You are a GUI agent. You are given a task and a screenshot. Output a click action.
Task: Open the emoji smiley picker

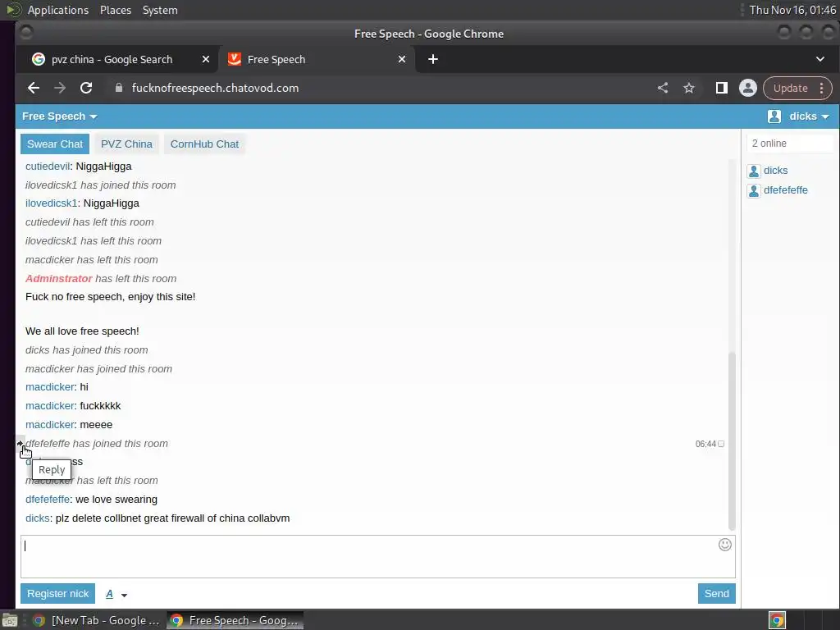(x=725, y=545)
